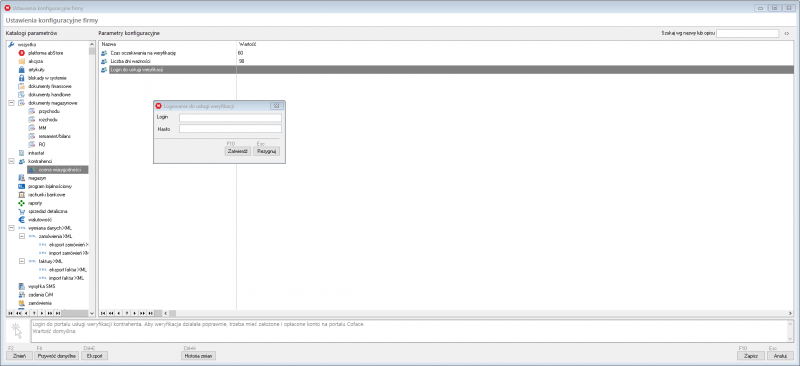Image resolution: width=800 pixels, height=366 pixels.
Task: Confirm login with the Zatwierdź button
Action: click(x=237, y=152)
